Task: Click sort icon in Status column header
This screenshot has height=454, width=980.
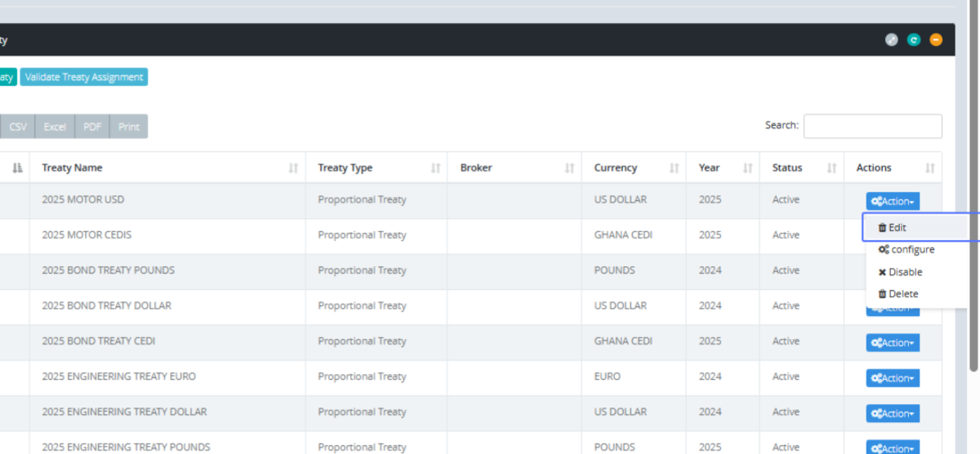Action: click(831, 168)
